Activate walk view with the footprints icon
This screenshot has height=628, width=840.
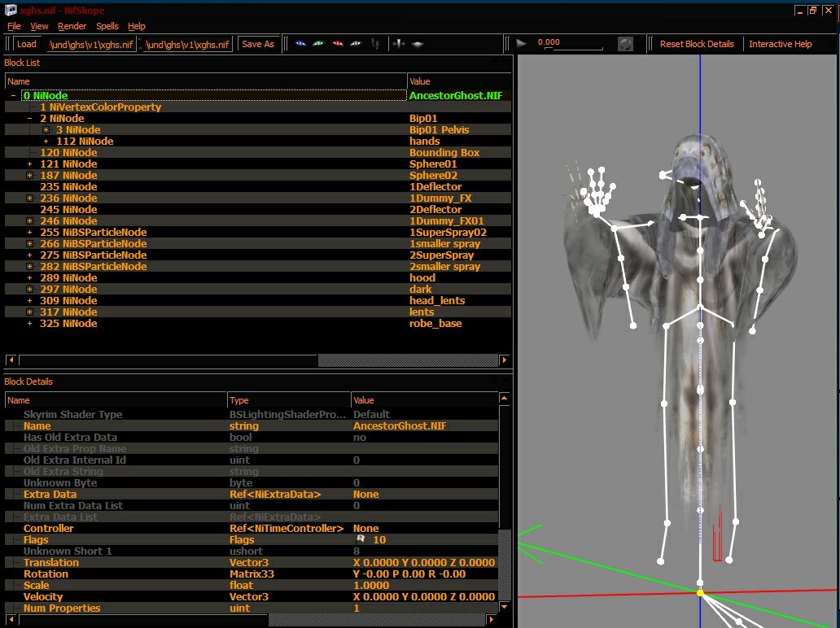[x=375, y=44]
